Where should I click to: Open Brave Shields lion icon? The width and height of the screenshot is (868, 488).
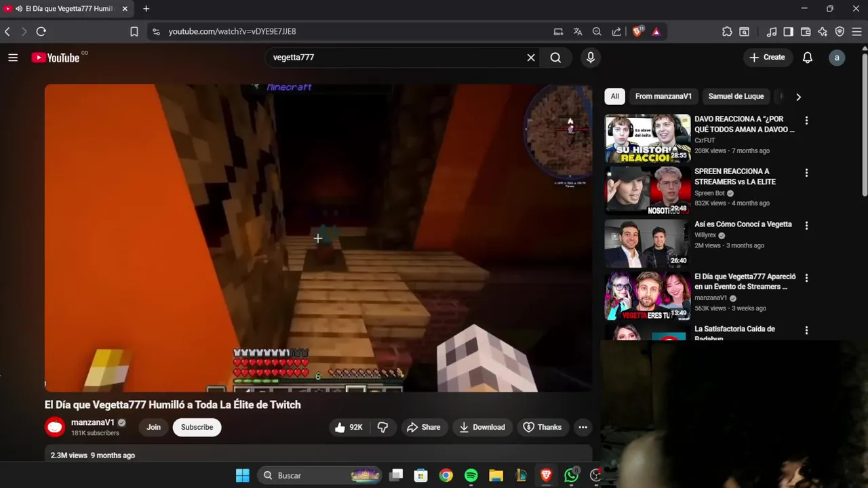[637, 31]
